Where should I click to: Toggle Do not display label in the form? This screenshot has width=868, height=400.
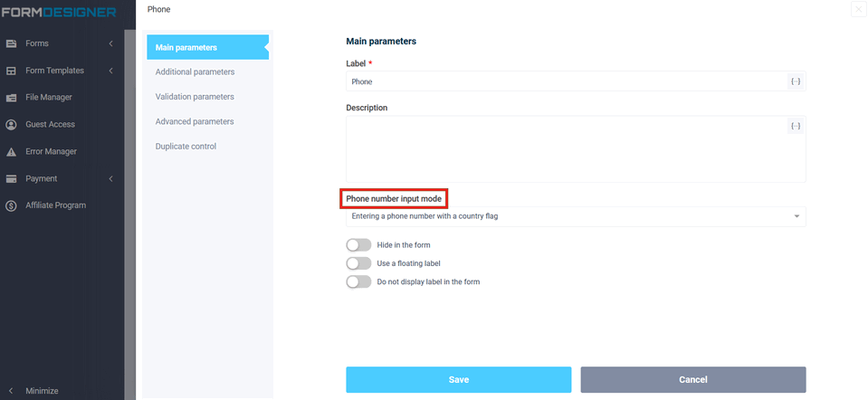tap(358, 281)
